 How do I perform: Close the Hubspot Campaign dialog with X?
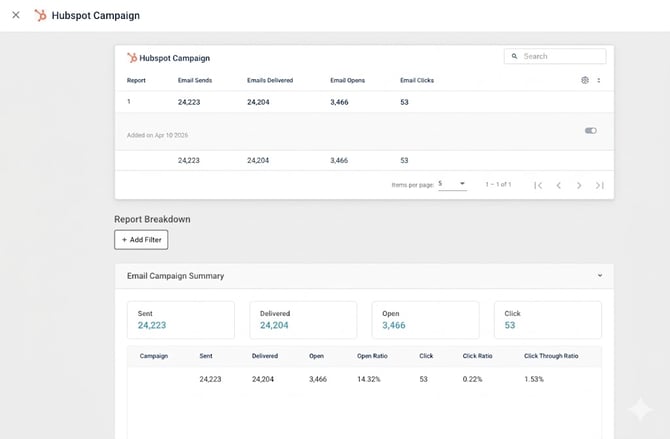(x=16, y=15)
